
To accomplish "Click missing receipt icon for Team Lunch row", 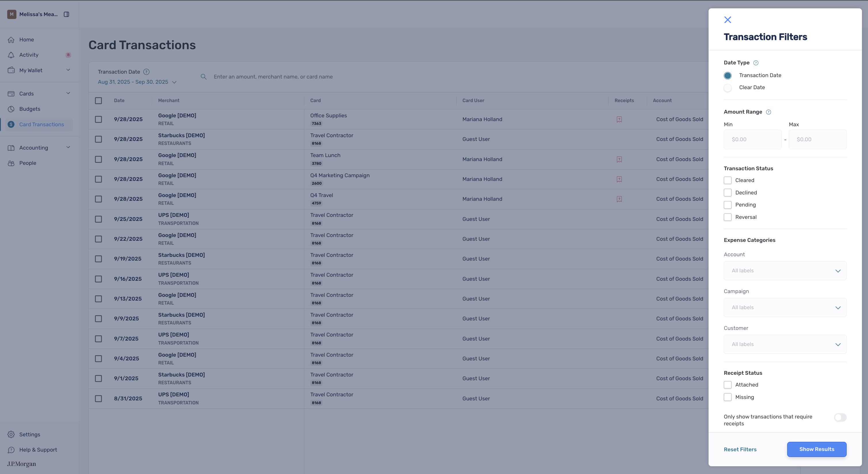I will point(619,159).
